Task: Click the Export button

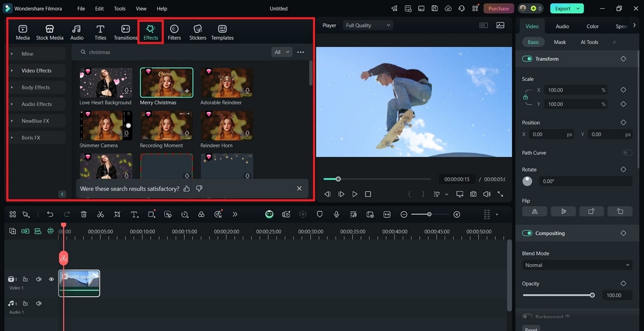Action: [x=563, y=8]
